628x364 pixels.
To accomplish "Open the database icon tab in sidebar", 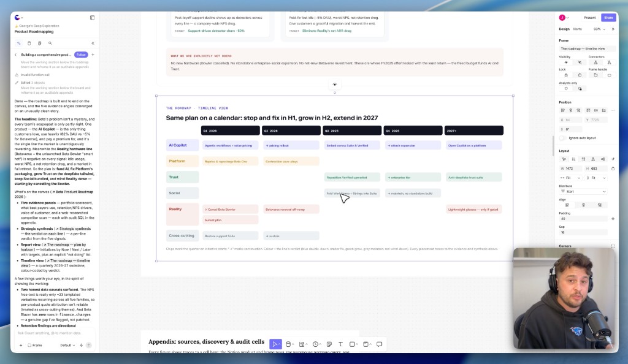I will point(29,43).
